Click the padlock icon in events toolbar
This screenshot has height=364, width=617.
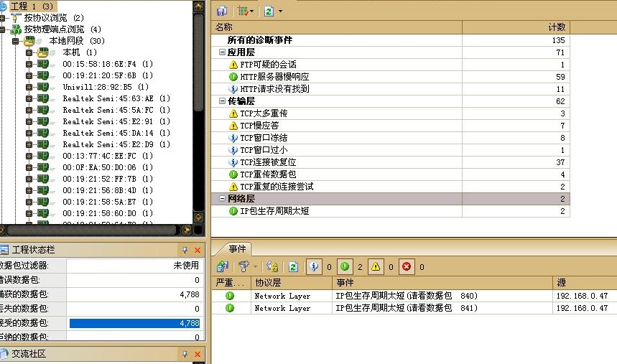(272, 266)
